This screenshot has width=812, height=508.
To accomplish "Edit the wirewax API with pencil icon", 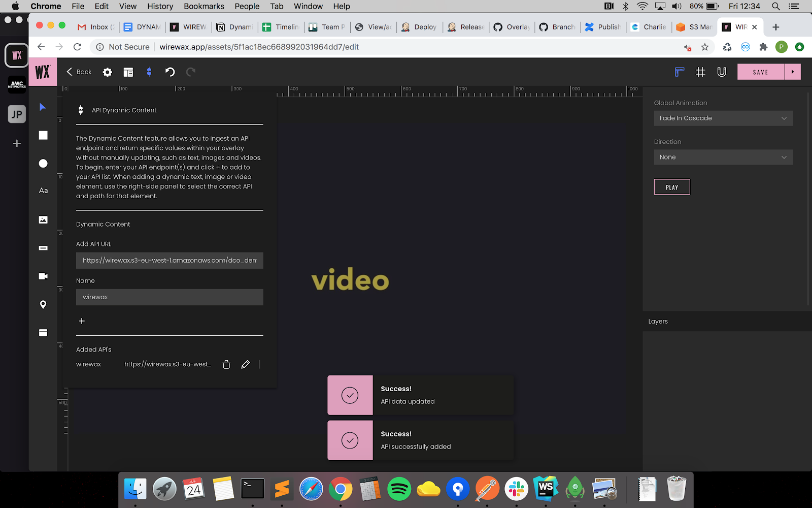I will (246, 364).
